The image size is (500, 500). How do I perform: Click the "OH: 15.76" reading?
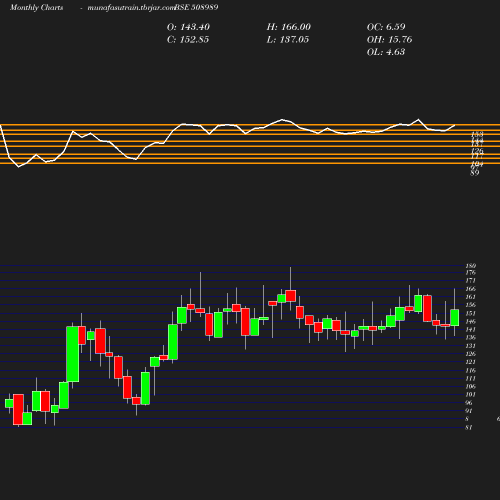(x=389, y=40)
